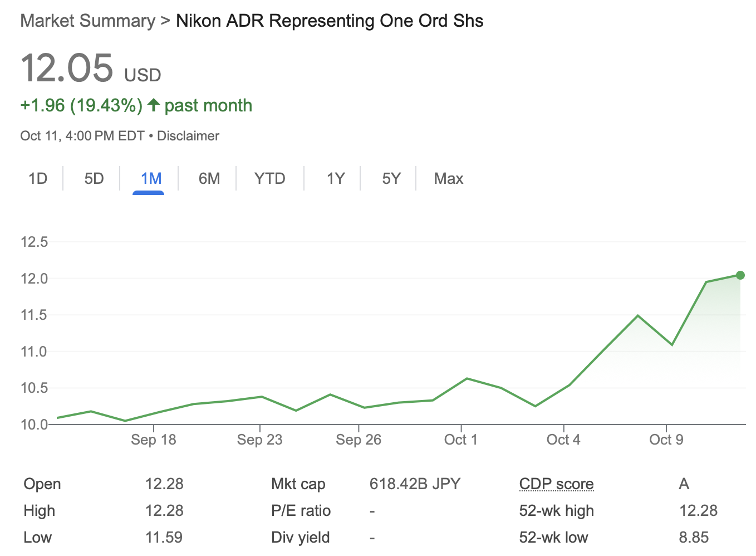Open the Disclaimer link

[x=188, y=136]
